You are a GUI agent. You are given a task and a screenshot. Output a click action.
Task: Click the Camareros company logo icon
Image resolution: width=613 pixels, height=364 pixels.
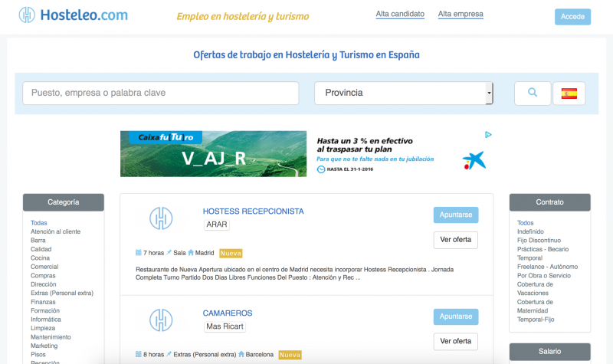click(160, 320)
